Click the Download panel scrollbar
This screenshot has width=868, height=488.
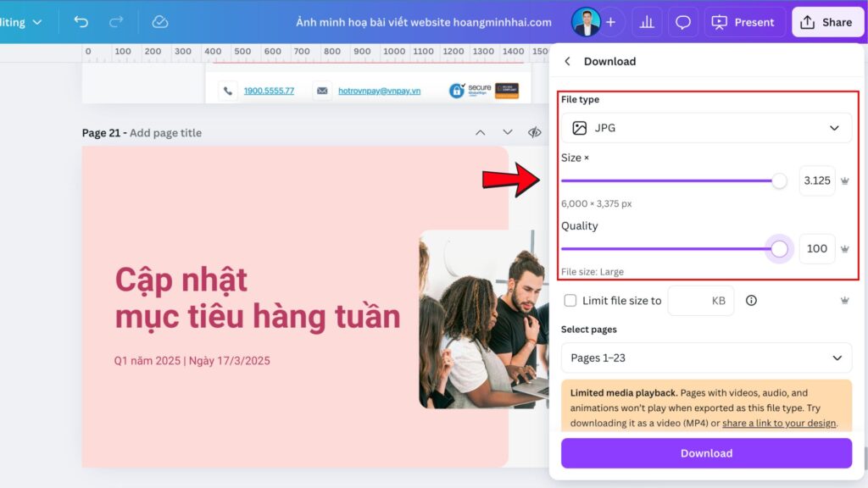pos(865,458)
